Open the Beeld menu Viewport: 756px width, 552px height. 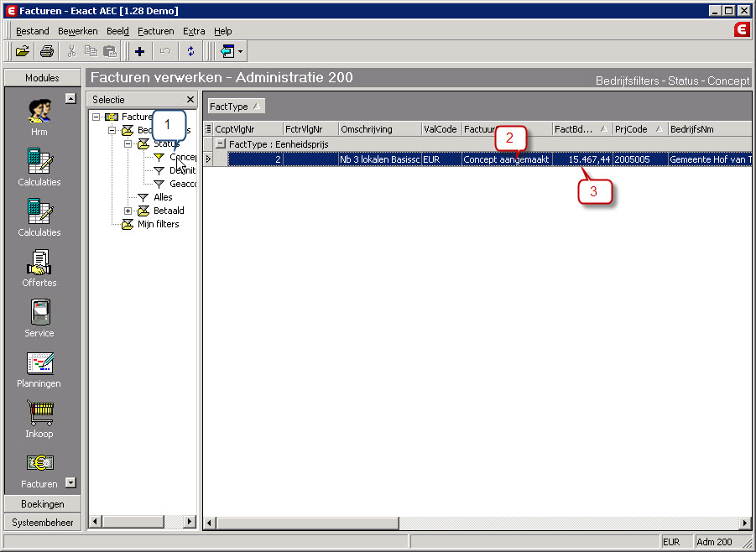pos(117,31)
